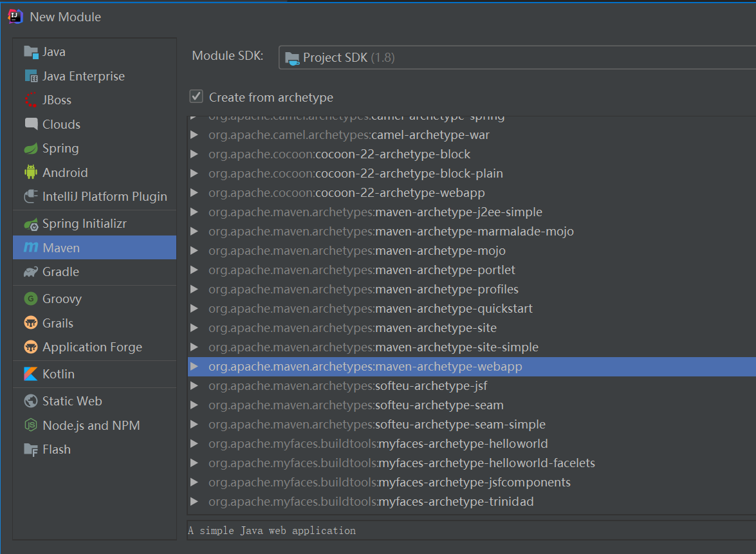This screenshot has height=554, width=756.
Task: Expand cocoon-22-archetype-webapp arrow
Action: (x=194, y=193)
